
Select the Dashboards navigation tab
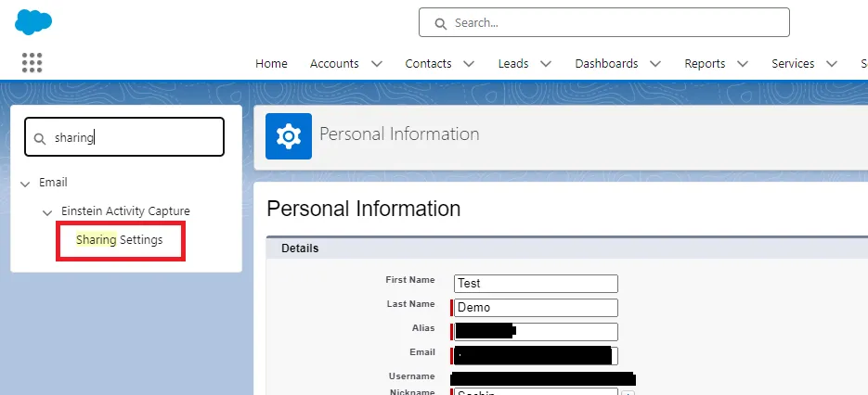(606, 64)
